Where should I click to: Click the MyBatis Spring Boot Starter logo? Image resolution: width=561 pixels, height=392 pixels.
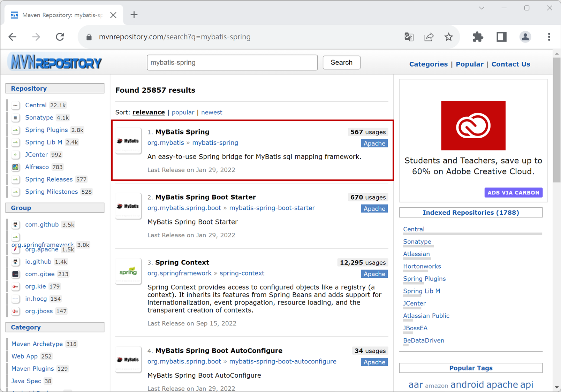[x=128, y=206]
